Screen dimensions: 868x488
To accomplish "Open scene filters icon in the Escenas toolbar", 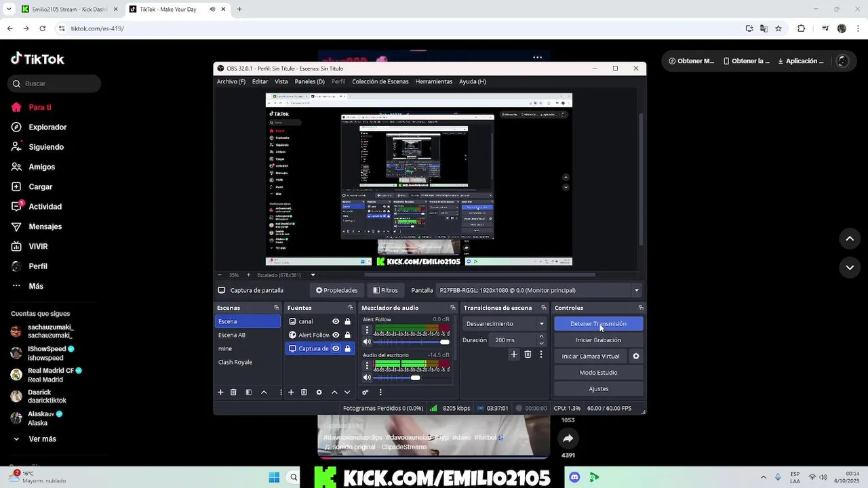I will [x=249, y=392].
